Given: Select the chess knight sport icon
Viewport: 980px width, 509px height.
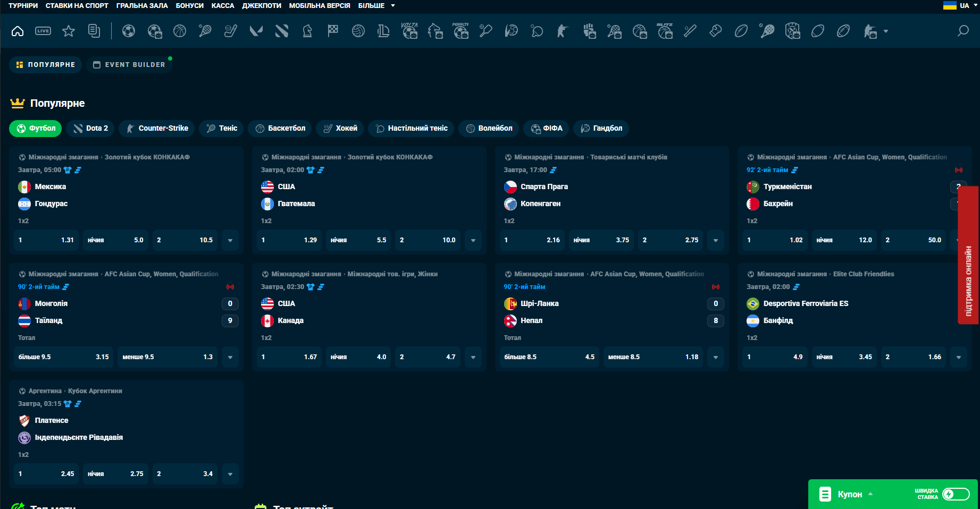Looking at the screenshot, I should [307, 31].
